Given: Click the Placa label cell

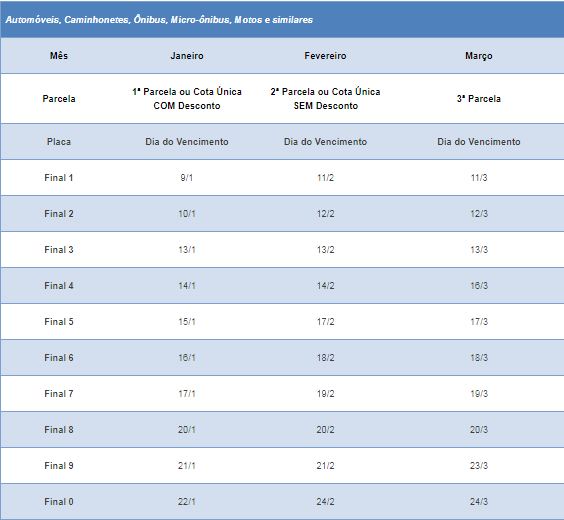Looking at the screenshot, I should pyautogui.click(x=59, y=142).
